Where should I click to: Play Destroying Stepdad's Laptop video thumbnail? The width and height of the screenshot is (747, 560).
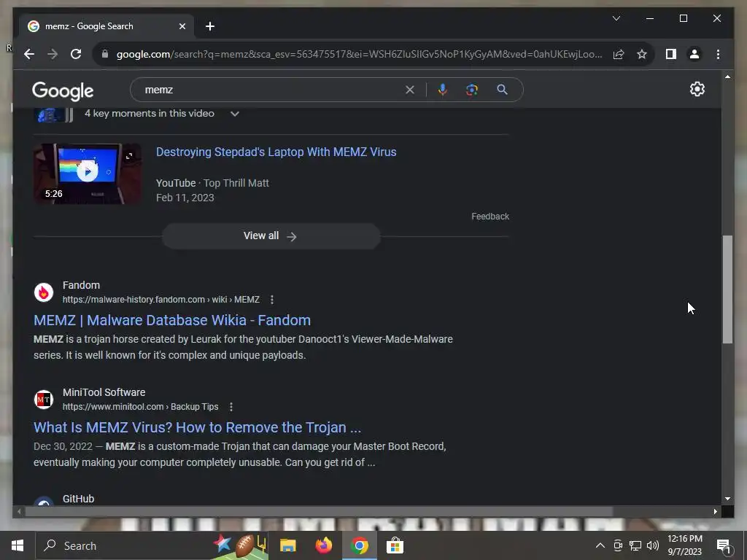pyautogui.click(x=88, y=174)
